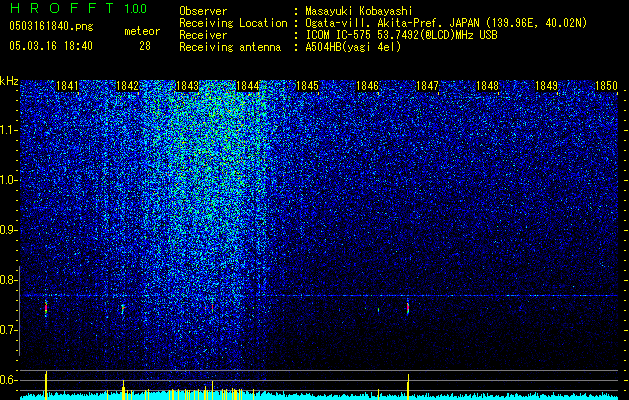Click the meteor echo just before 1841

46,309
